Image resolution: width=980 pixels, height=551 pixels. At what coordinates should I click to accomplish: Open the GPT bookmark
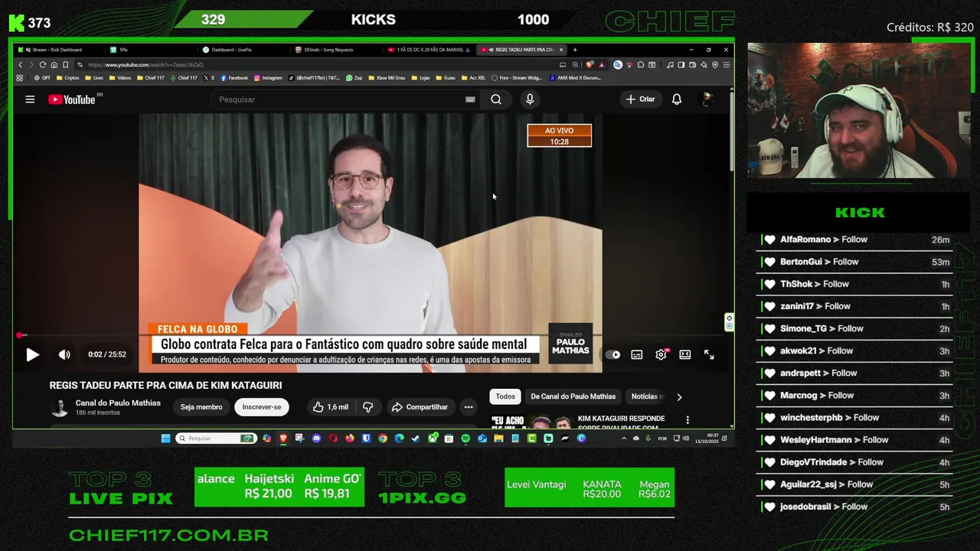(42, 77)
